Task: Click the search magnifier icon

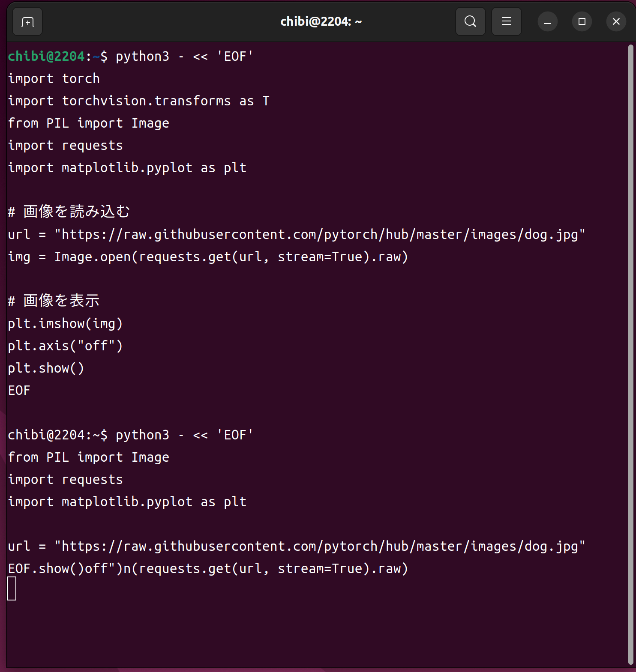Action: (470, 21)
